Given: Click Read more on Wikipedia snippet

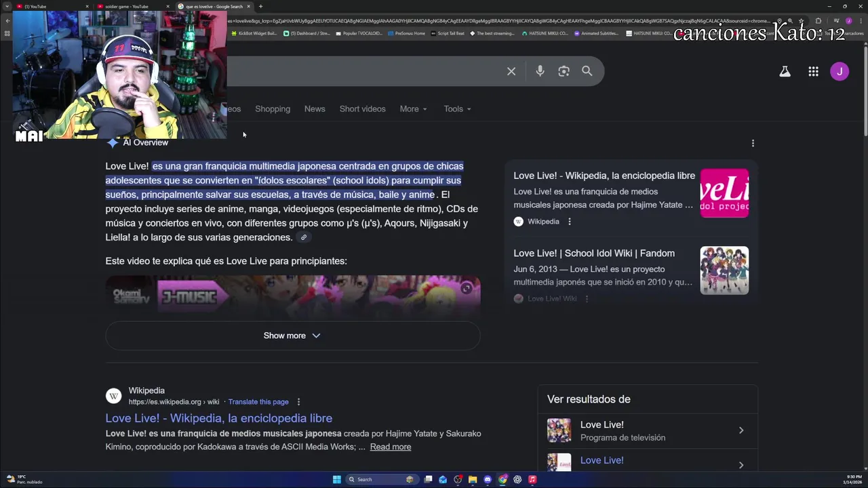Looking at the screenshot, I should (x=391, y=447).
